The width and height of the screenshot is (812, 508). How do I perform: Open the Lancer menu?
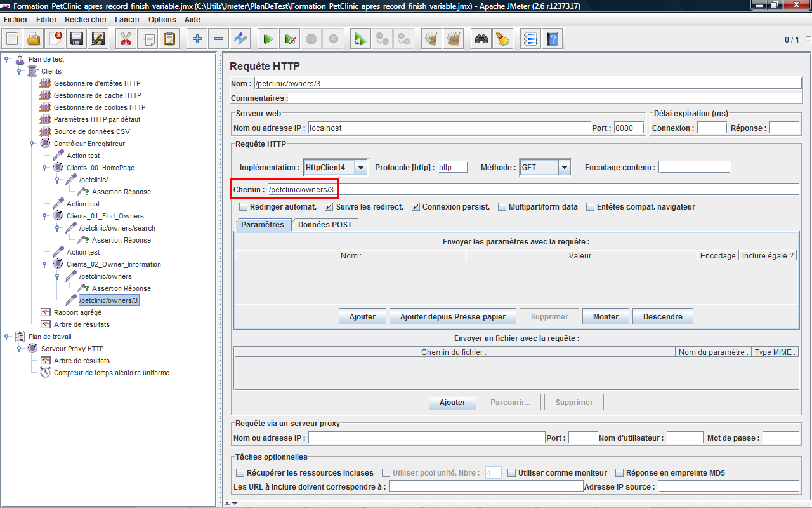pyautogui.click(x=128, y=20)
